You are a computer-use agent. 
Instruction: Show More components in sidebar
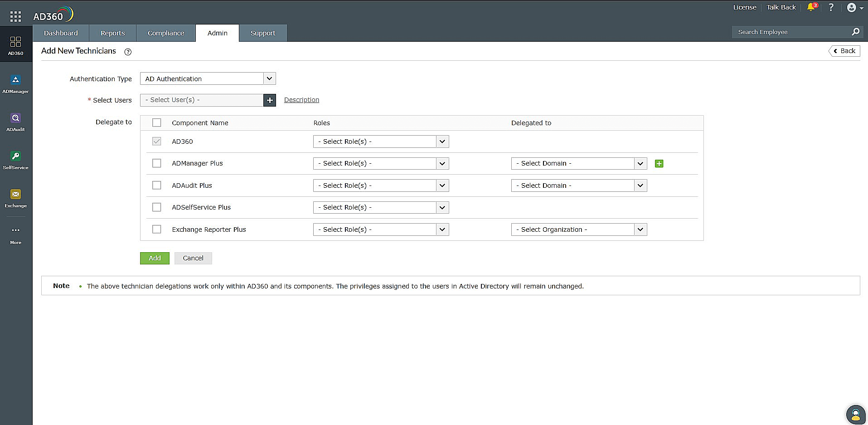(x=16, y=235)
